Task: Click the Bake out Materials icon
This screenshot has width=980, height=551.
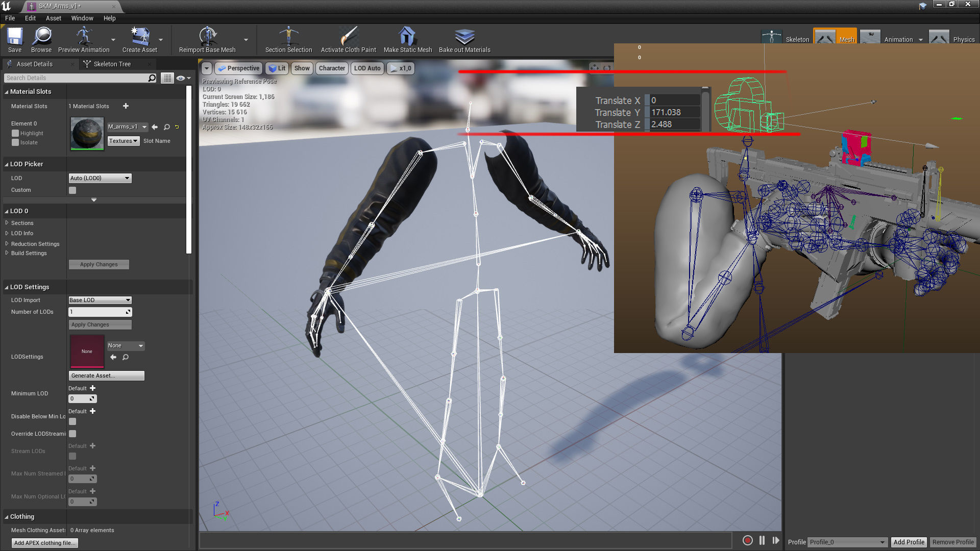Action: click(x=464, y=37)
